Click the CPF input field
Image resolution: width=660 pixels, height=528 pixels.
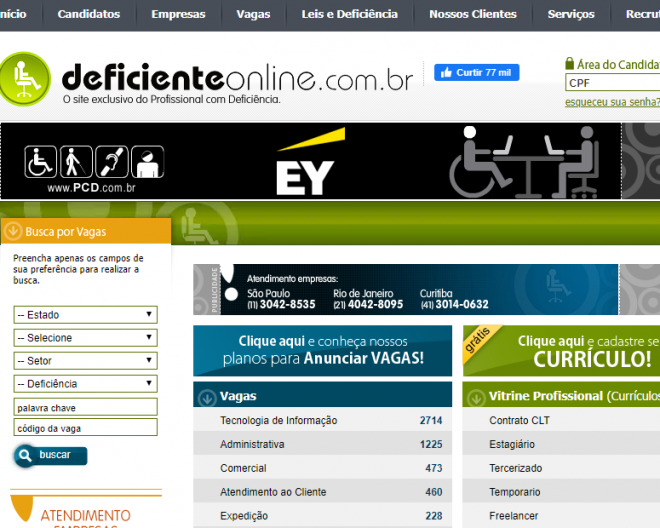click(x=612, y=83)
